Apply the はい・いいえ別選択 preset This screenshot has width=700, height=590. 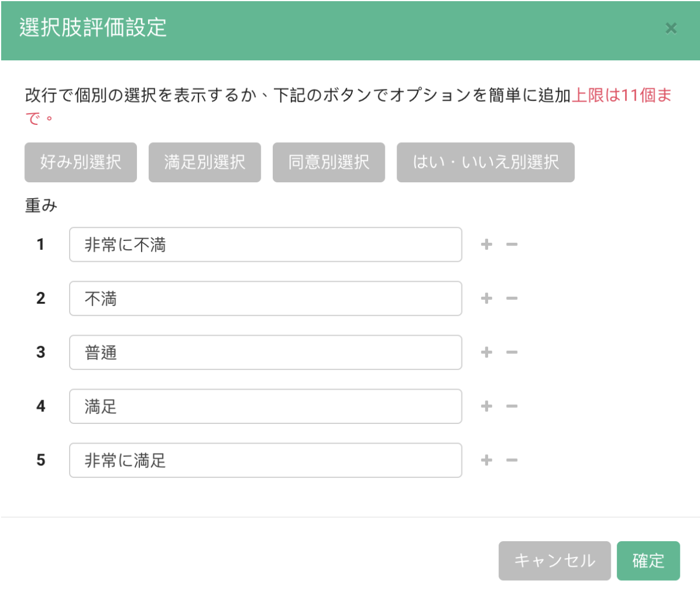[486, 163]
